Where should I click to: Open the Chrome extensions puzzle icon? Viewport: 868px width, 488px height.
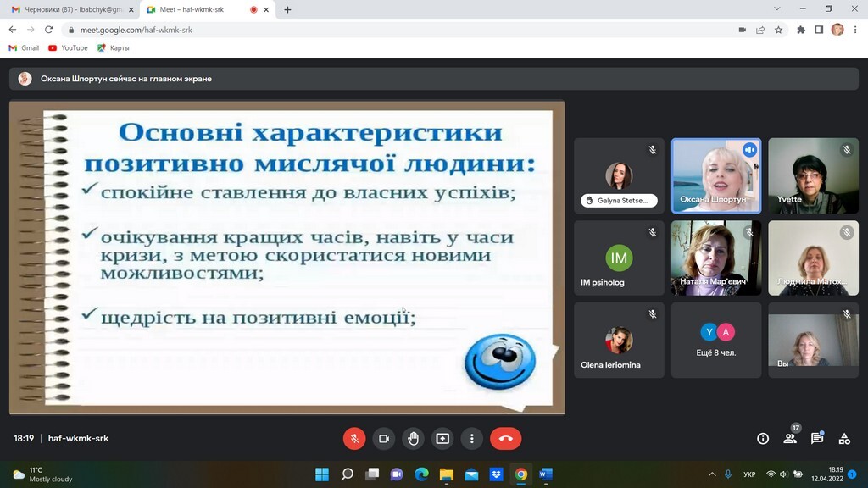[801, 30]
